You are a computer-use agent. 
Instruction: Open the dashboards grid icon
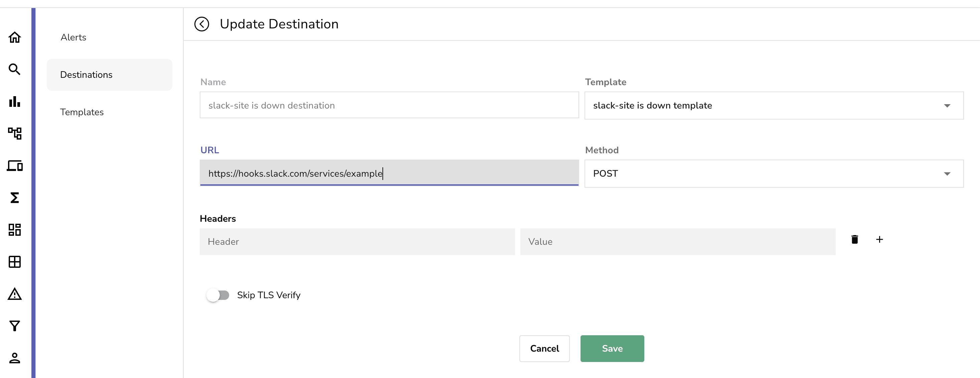point(14,230)
